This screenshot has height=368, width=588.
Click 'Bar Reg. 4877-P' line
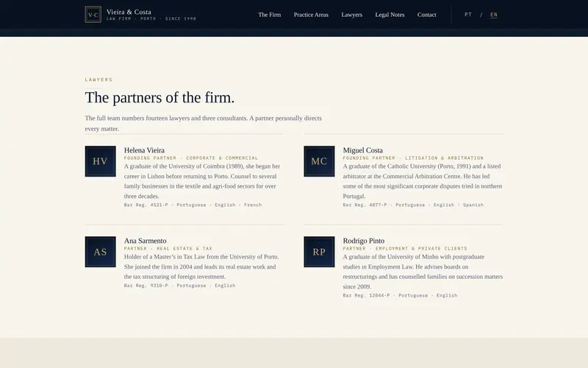click(x=413, y=205)
